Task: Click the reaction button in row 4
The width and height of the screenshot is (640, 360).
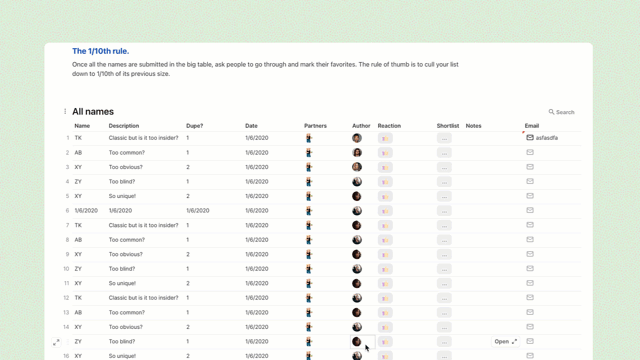Action: coord(385,182)
